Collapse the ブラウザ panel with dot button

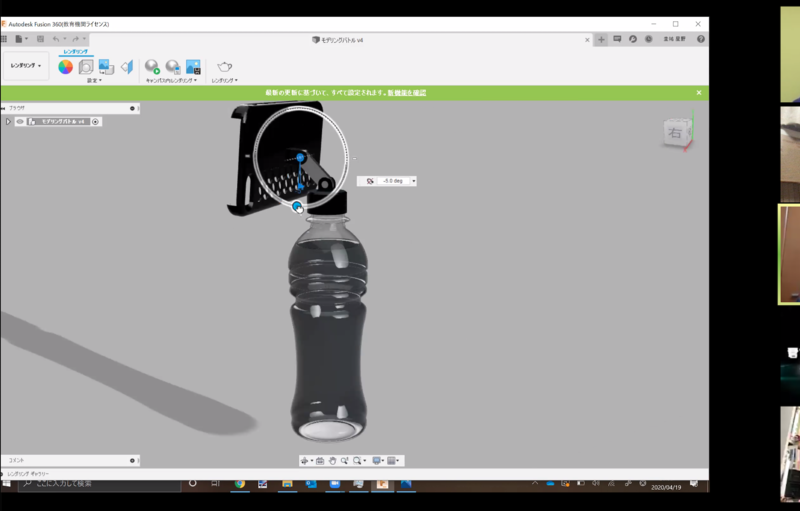tap(132, 108)
